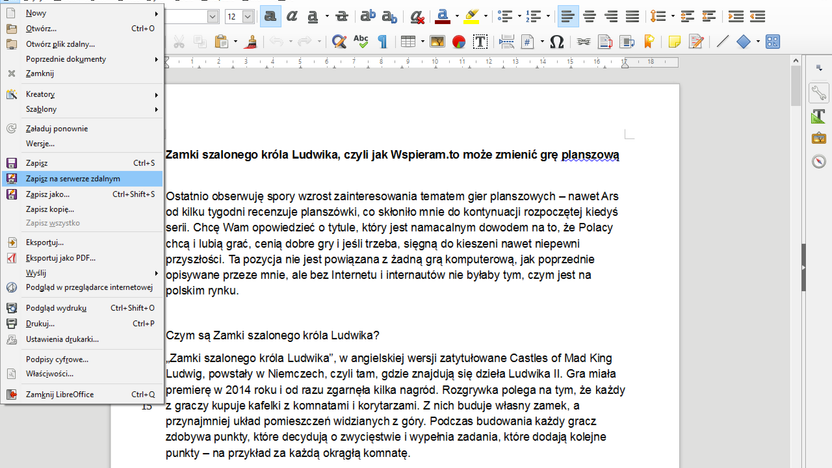Select 'Zamknij LibreOffice' menu entry

(82, 394)
